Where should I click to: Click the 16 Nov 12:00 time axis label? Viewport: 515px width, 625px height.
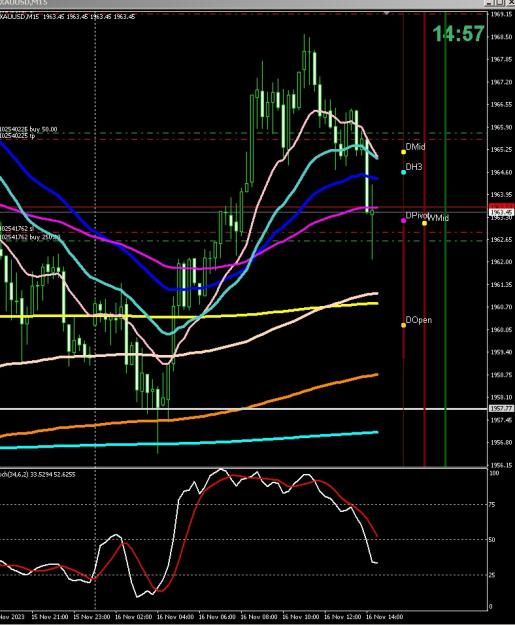pyautogui.click(x=342, y=617)
